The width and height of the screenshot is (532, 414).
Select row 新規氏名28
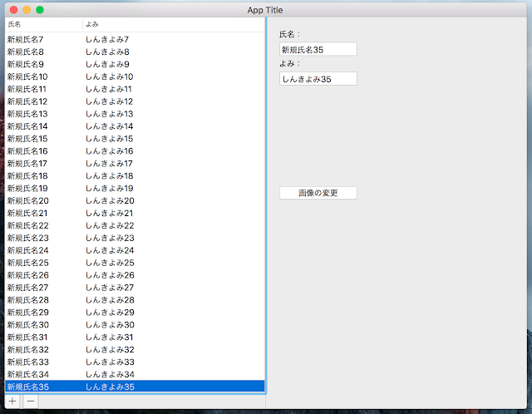click(x=135, y=300)
